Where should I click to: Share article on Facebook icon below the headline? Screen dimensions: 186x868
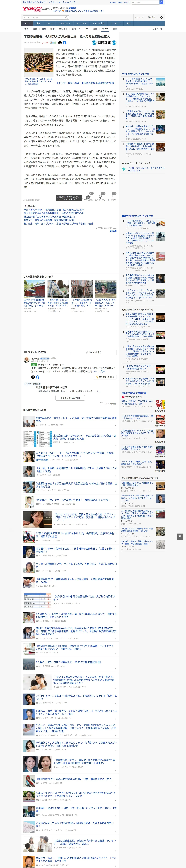tap(64, 43)
